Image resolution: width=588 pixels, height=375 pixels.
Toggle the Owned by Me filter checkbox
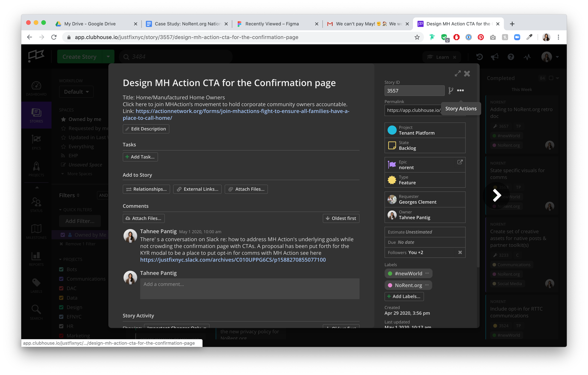[63, 235]
